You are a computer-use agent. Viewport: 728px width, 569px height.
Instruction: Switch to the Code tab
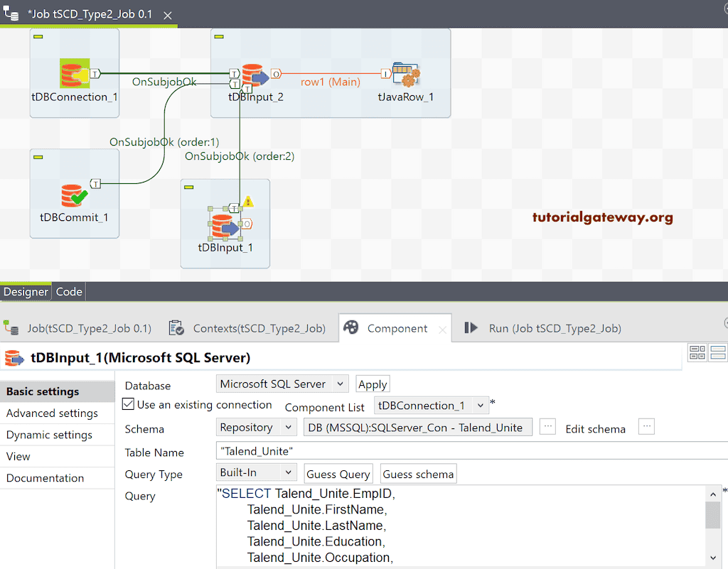(x=69, y=292)
